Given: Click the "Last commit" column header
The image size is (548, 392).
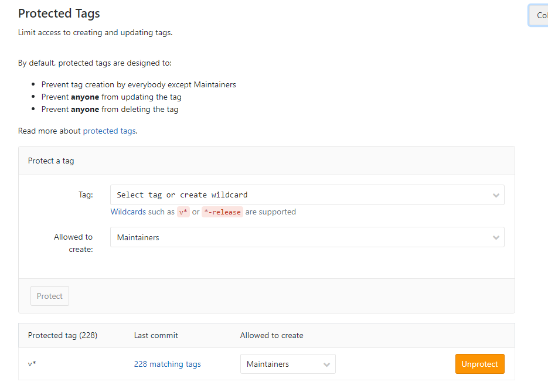Looking at the screenshot, I should [x=156, y=336].
